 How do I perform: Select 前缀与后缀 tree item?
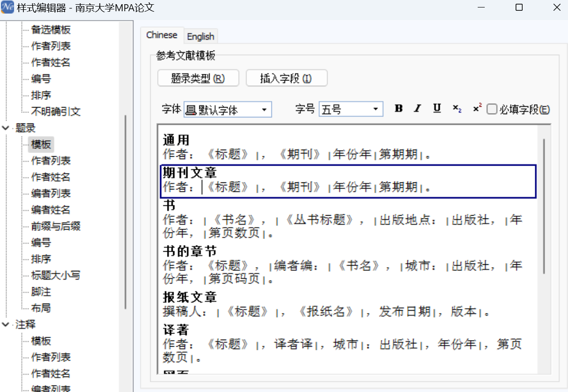tap(56, 226)
